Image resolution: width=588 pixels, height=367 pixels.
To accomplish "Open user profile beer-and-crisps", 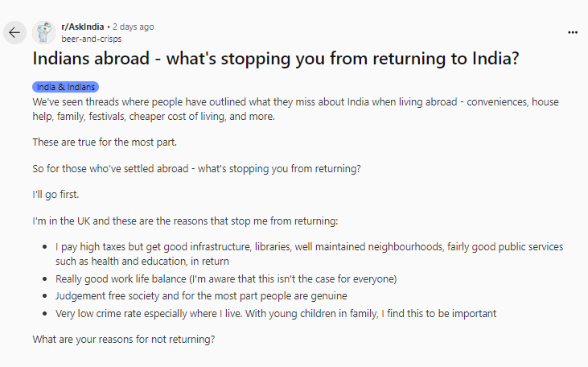I will [91, 38].
